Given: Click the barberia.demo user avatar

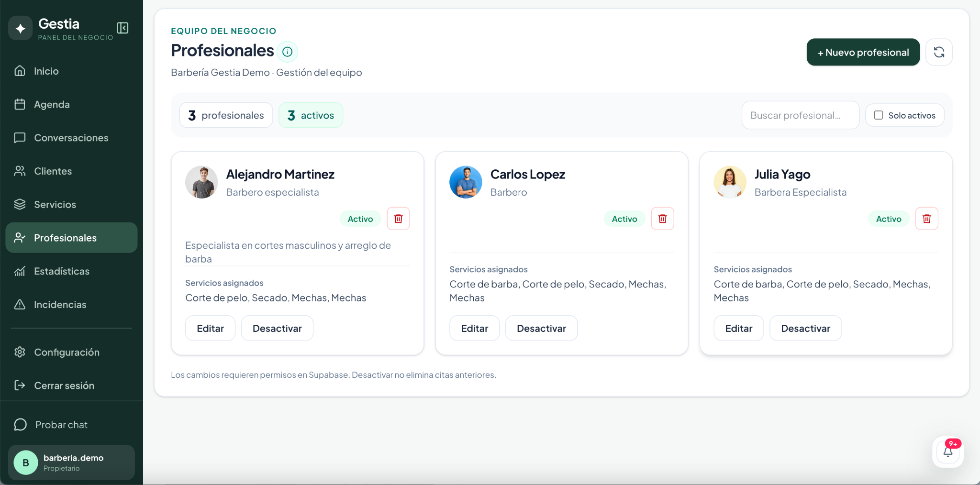Looking at the screenshot, I should pos(26,463).
